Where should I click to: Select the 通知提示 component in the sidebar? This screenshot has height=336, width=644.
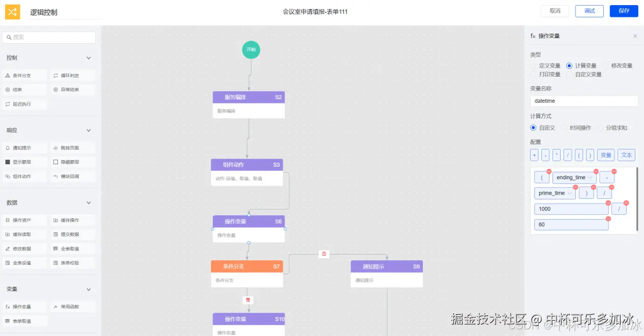24,148
